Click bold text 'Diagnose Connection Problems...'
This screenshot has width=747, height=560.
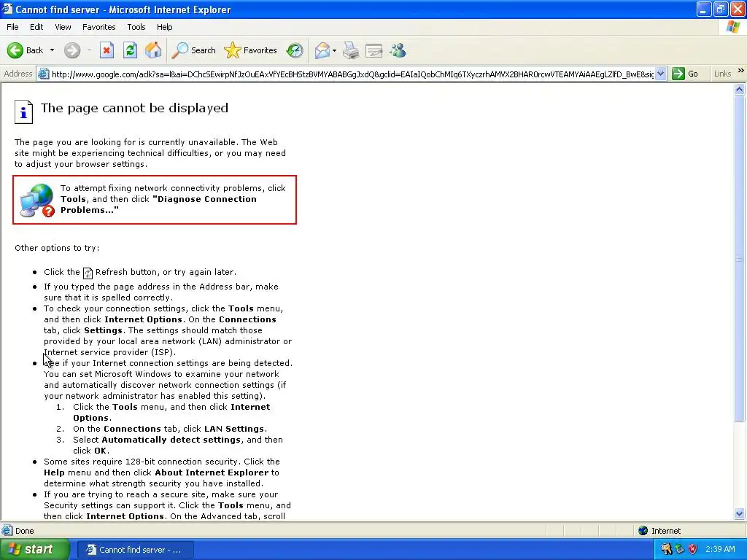tap(158, 204)
